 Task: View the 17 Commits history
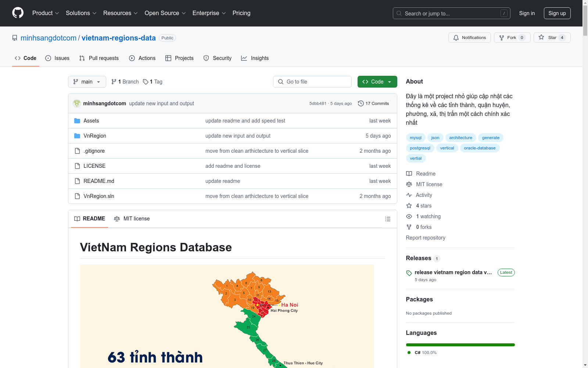click(x=373, y=103)
